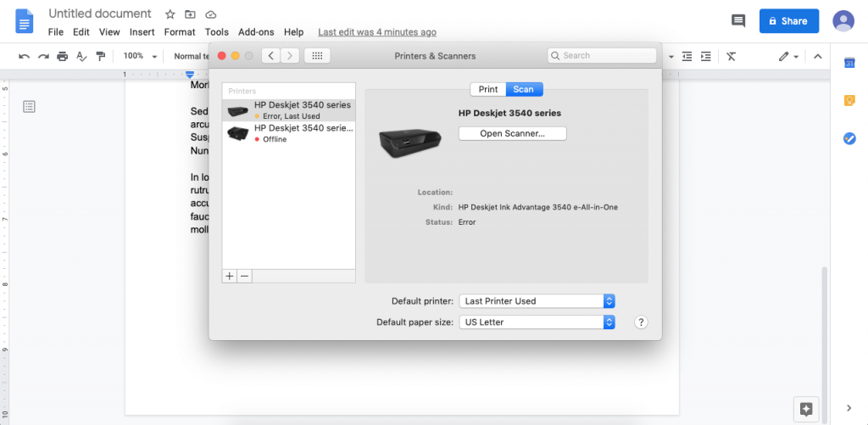868x425 pixels.
Task: Open Google Tasks side panel
Action: [849, 138]
